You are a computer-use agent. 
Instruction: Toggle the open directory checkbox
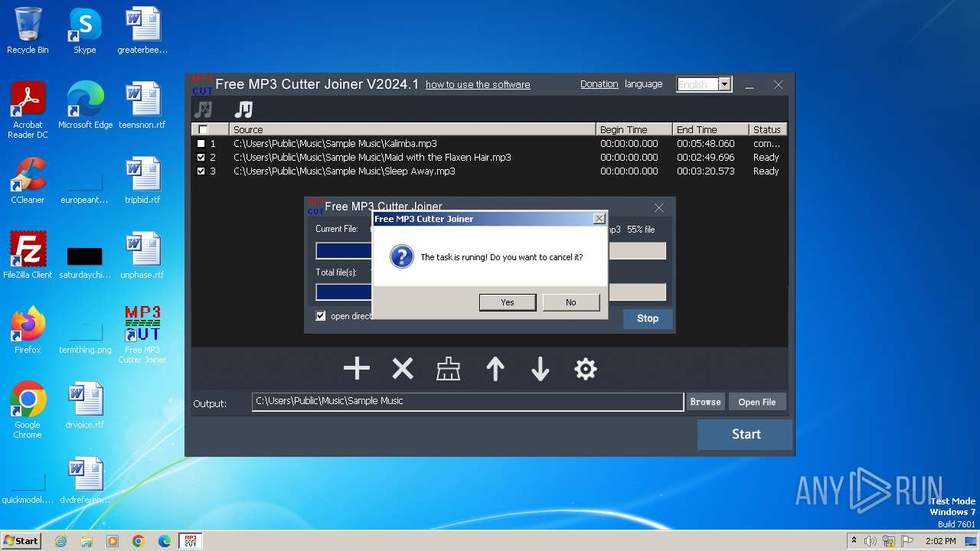[x=321, y=316]
